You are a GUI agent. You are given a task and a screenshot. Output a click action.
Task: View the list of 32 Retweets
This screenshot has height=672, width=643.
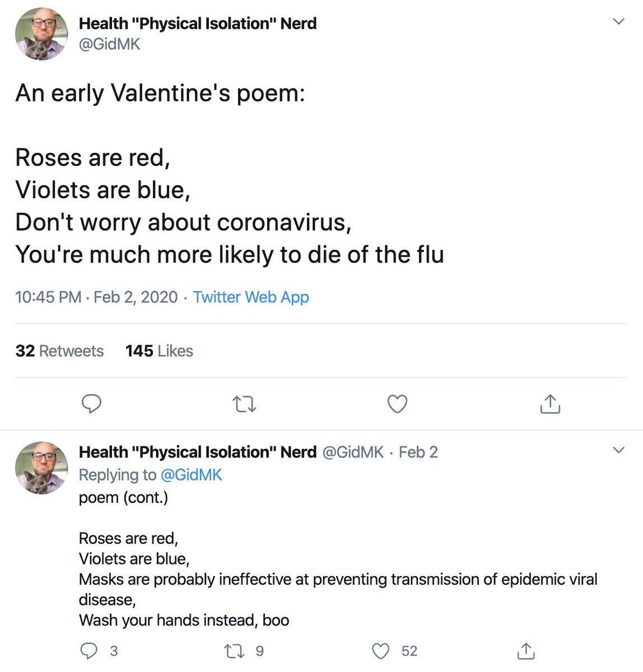(59, 351)
